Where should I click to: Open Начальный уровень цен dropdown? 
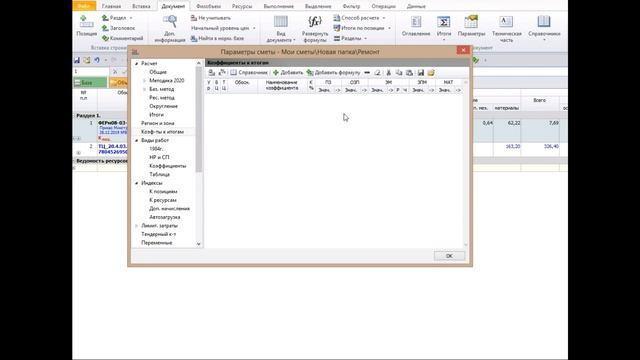tap(223, 28)
